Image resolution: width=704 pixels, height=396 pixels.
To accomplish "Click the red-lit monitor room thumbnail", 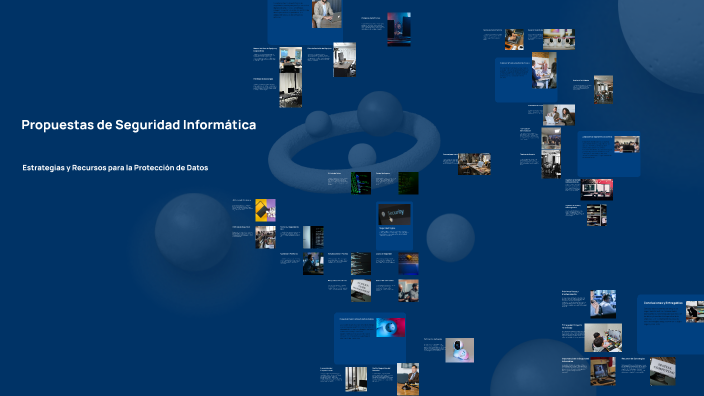I will 597,189.
